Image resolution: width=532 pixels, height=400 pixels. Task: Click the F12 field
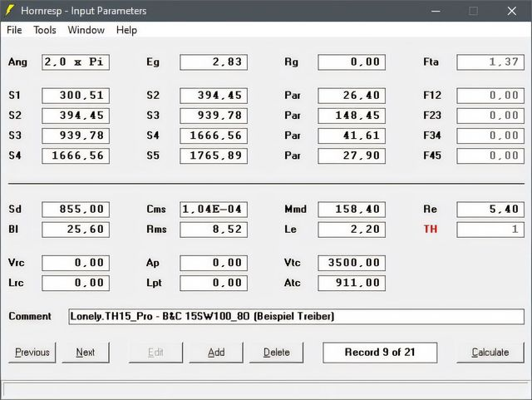coord(490,96)
